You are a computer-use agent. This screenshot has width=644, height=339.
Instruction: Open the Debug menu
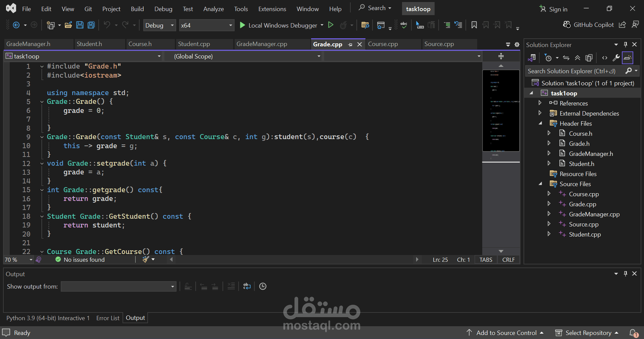point(163,9)
